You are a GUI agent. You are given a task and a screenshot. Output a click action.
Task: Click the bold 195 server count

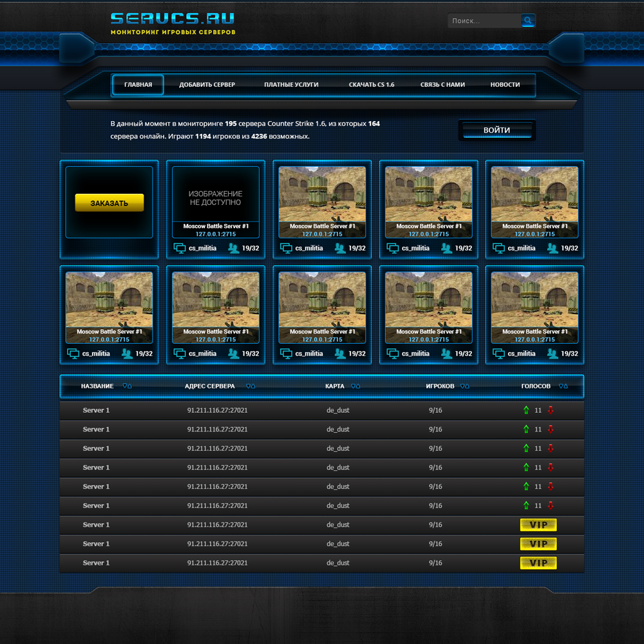pos(231,124)
